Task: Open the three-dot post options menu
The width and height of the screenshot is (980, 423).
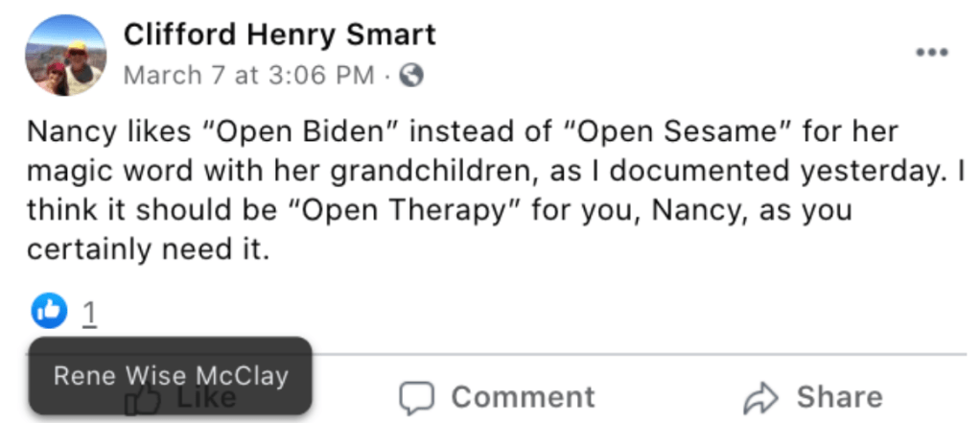Action: pyautogui.click(x=931, y=53)
